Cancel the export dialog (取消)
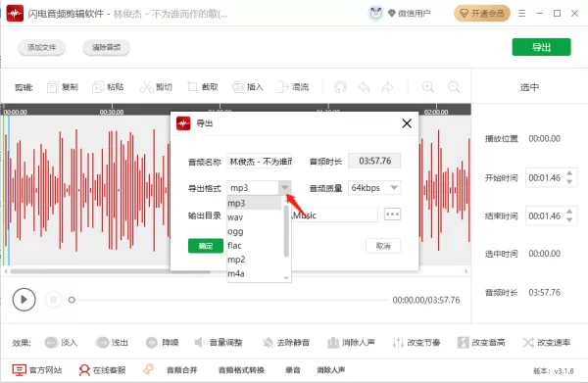The image size is (588, 383). (383, 246)
